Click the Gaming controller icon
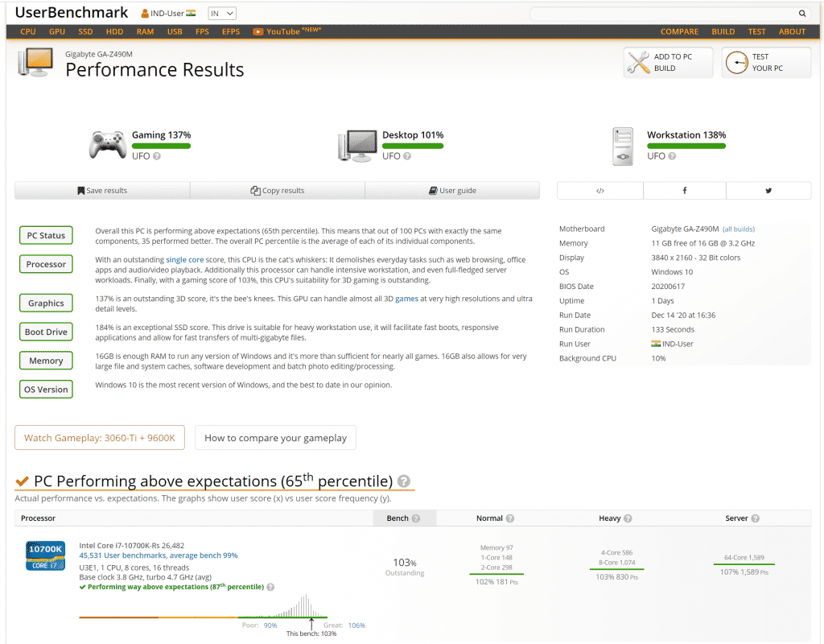 click(108, 145)
